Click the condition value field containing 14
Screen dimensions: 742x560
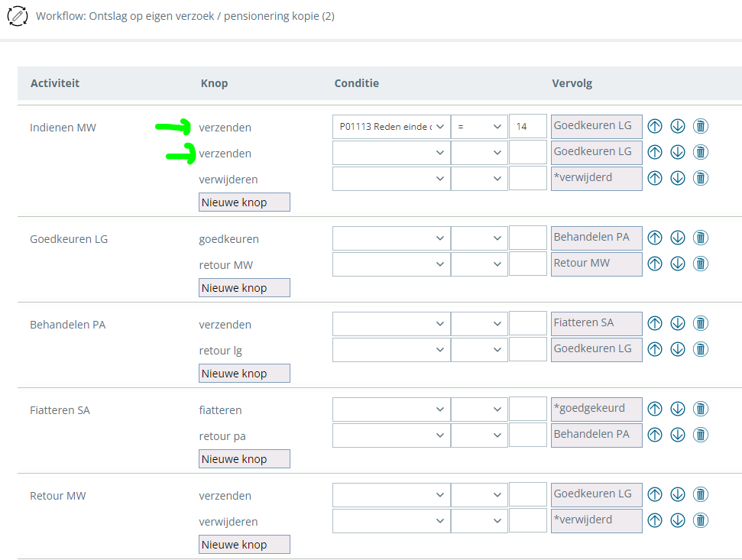528,127
